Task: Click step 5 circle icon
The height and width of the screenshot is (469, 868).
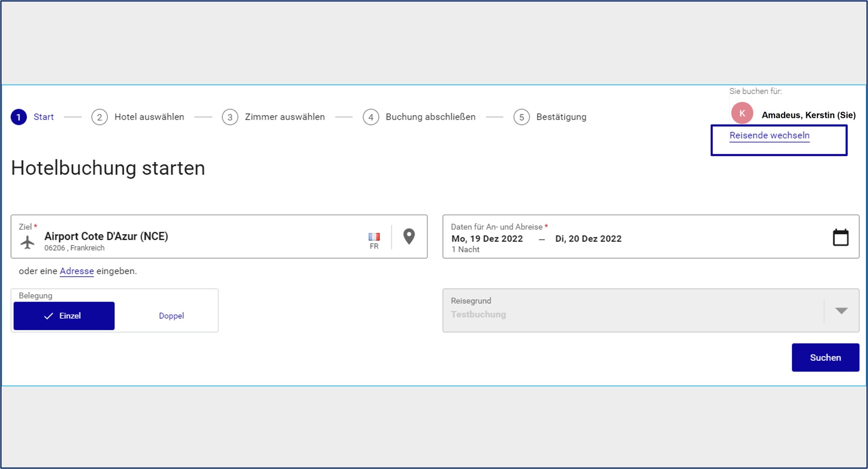Action: pyautogui.click(x=521, y=117)
